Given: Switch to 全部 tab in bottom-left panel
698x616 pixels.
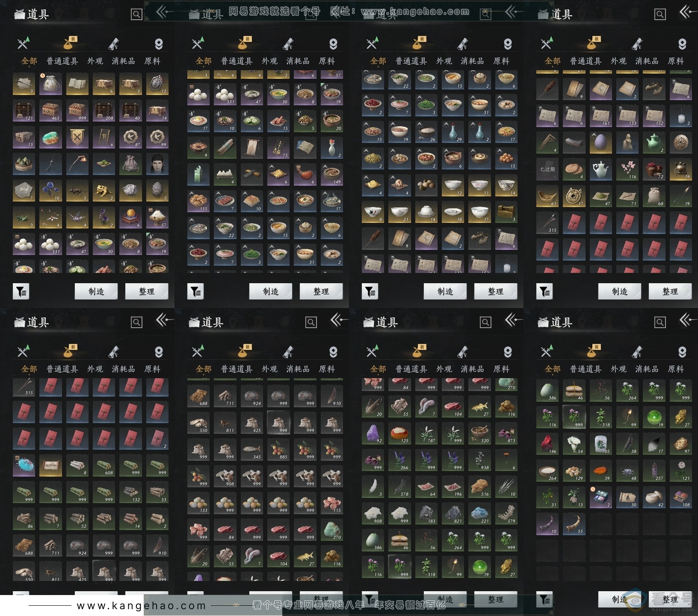Looking at the screenshot, I should point(29,369).
